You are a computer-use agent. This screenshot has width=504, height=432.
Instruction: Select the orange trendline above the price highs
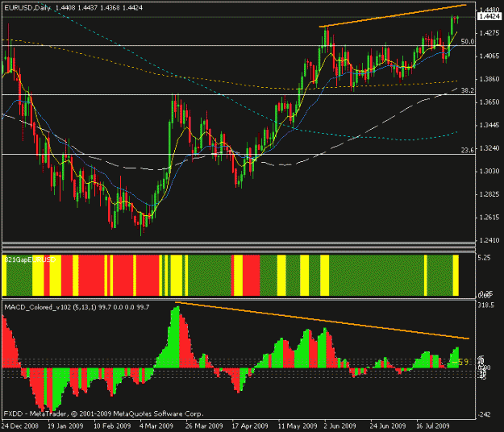(x=392, y=16)
